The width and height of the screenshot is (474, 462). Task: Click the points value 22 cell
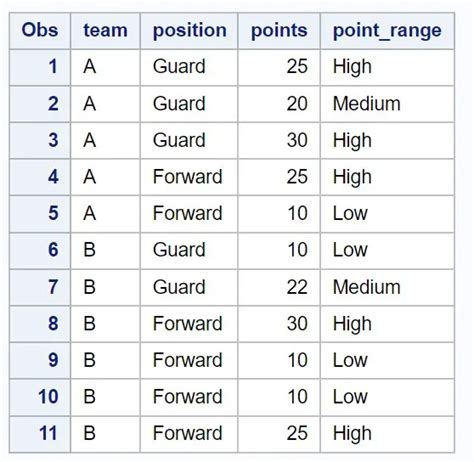pos(279,287)
